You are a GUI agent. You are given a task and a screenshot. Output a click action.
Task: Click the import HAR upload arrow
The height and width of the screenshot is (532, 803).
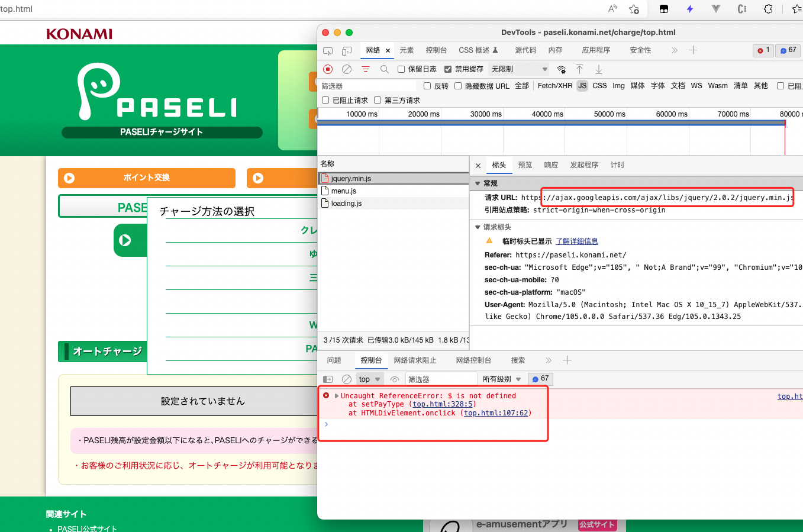tap(580, 69)
